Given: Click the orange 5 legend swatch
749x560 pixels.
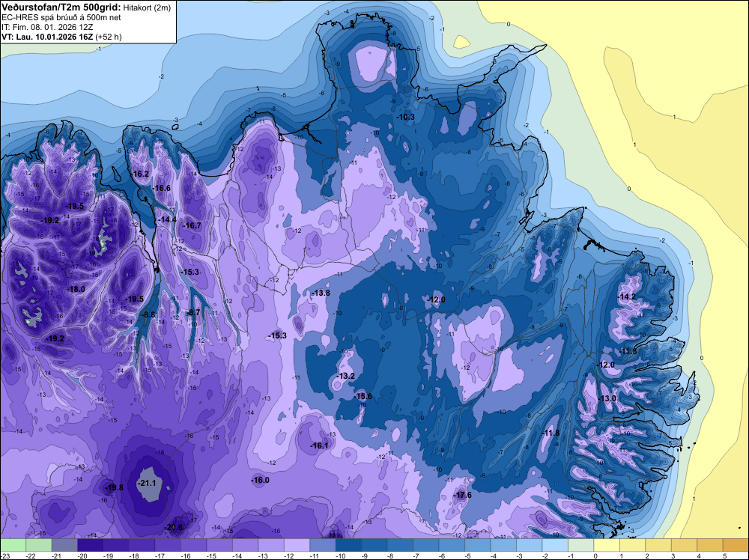Looking at the screenshot, I should tap(736, 545).
